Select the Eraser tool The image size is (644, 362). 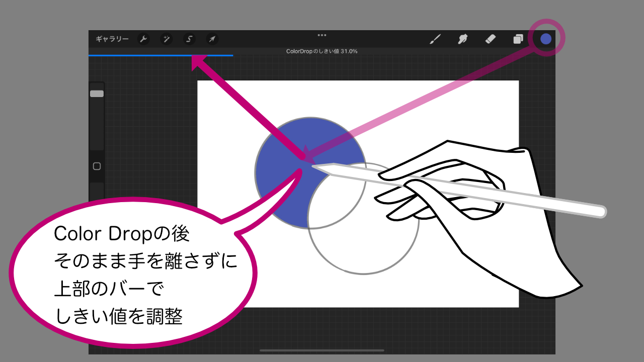pyautogui.click(x=491, y=39)
